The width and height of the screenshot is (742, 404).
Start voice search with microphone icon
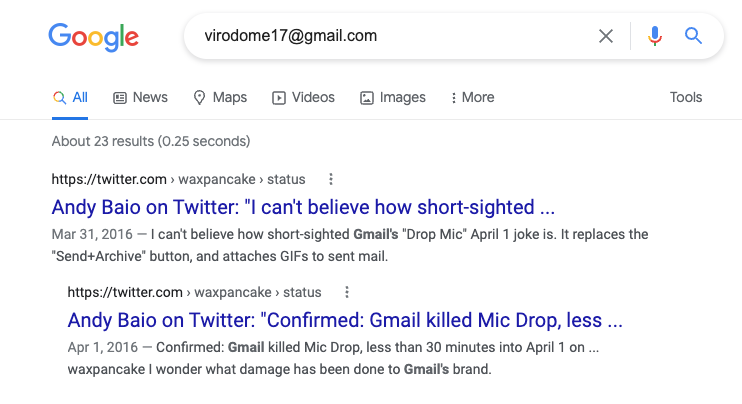coord(655,36)
